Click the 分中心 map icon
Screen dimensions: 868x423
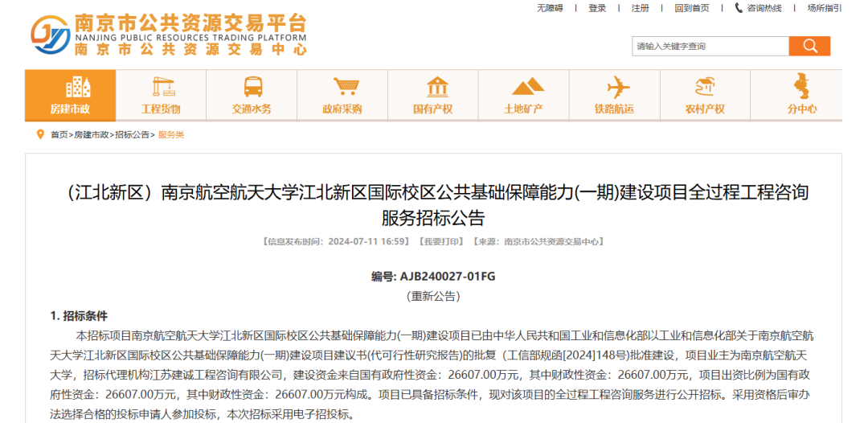[800, 86]
